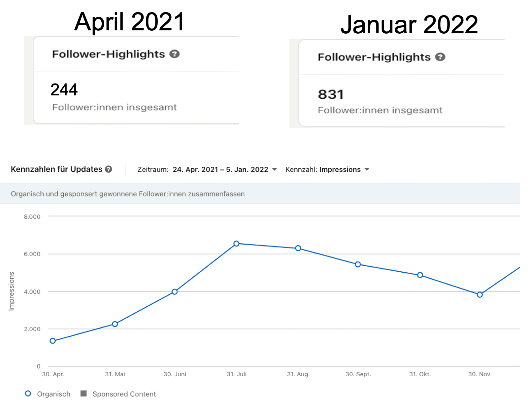Image resolution: width=532 pixels, height=408 pixels.
Task: Click the Organisch und gesponsert banner text
Action: tap(128, 194)
